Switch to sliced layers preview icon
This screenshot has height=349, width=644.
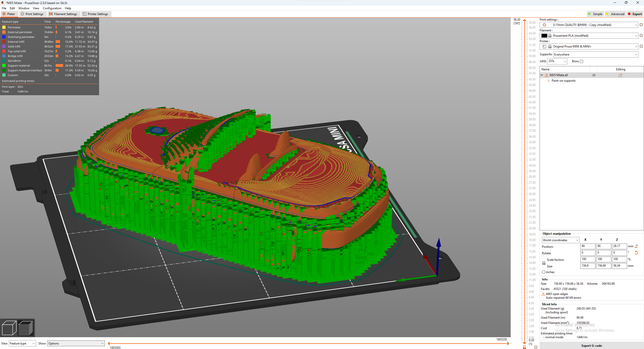click(x=26, y=328)
